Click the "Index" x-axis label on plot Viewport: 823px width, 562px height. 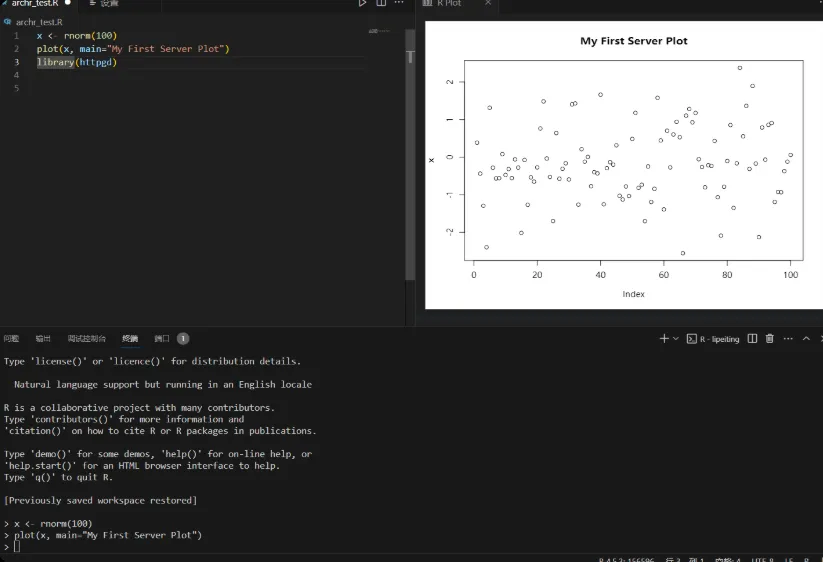point(634,294)
